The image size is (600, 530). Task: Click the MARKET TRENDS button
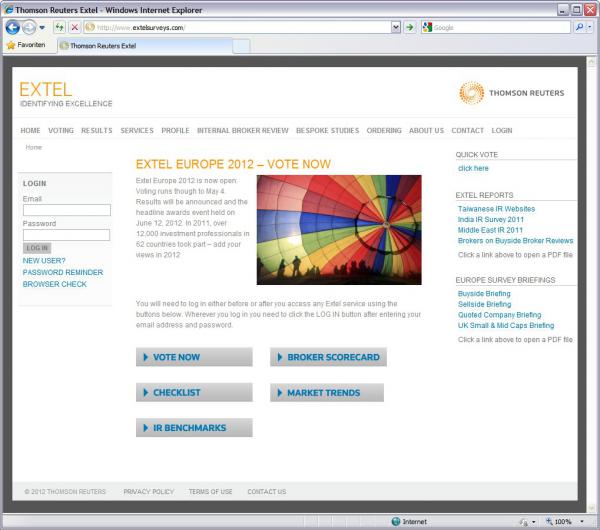327,393
